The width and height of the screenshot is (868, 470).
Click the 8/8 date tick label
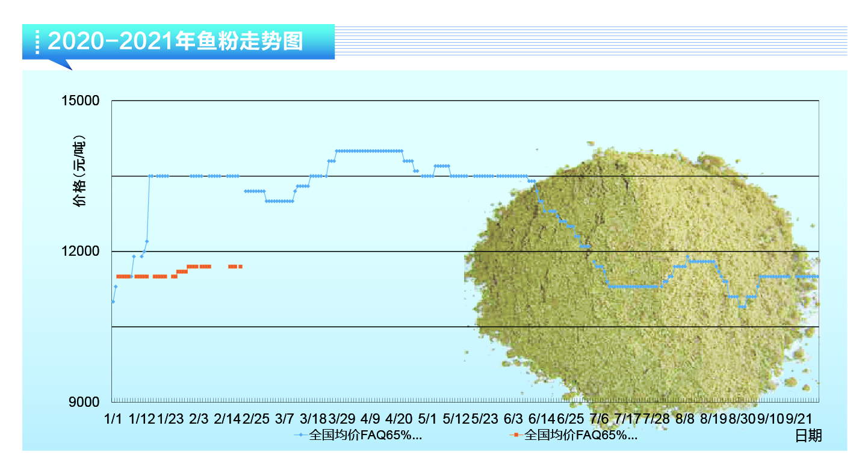click(x=684, y=418)
